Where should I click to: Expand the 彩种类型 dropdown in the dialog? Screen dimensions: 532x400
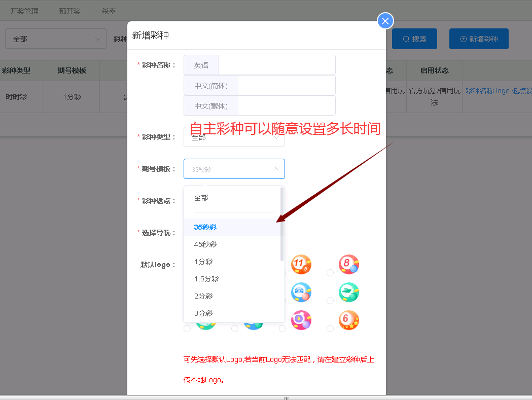pos(234,137)
